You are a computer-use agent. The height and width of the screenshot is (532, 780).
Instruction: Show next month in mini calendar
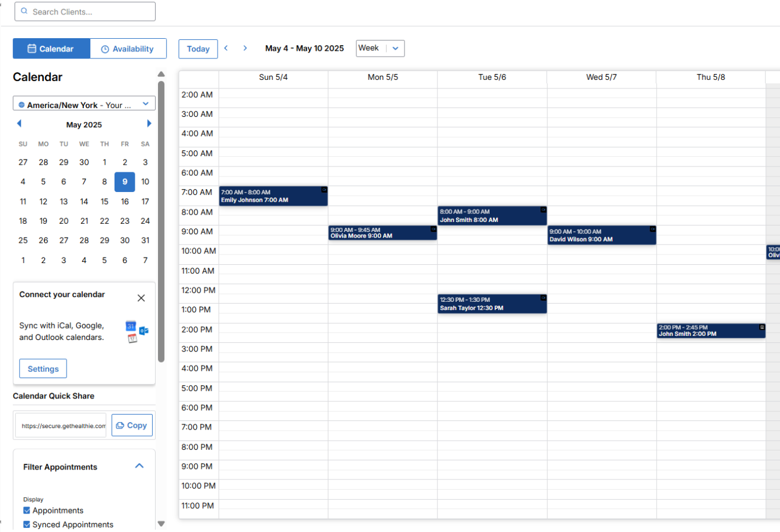[x=149, y=124]
